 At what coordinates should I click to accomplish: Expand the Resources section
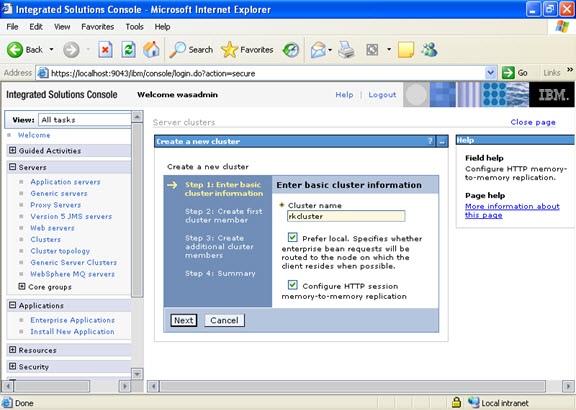[x=12, y=350]
